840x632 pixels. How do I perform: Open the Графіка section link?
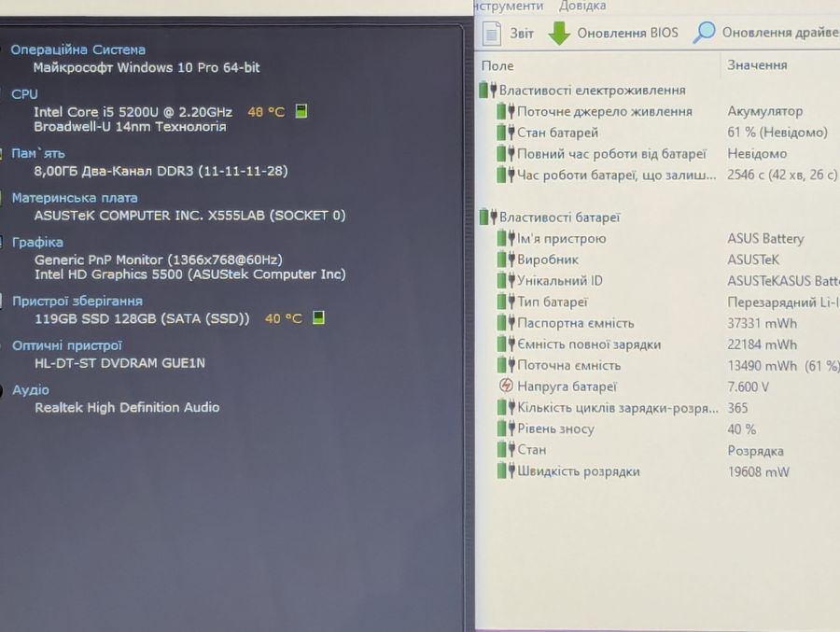tap(37, 243)
